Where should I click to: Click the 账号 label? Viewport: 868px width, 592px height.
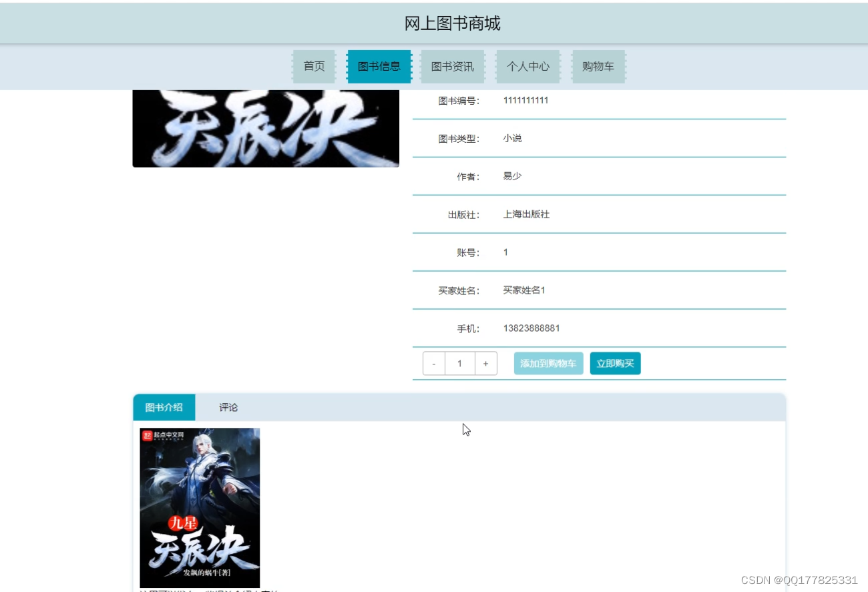tap(468, 253)
